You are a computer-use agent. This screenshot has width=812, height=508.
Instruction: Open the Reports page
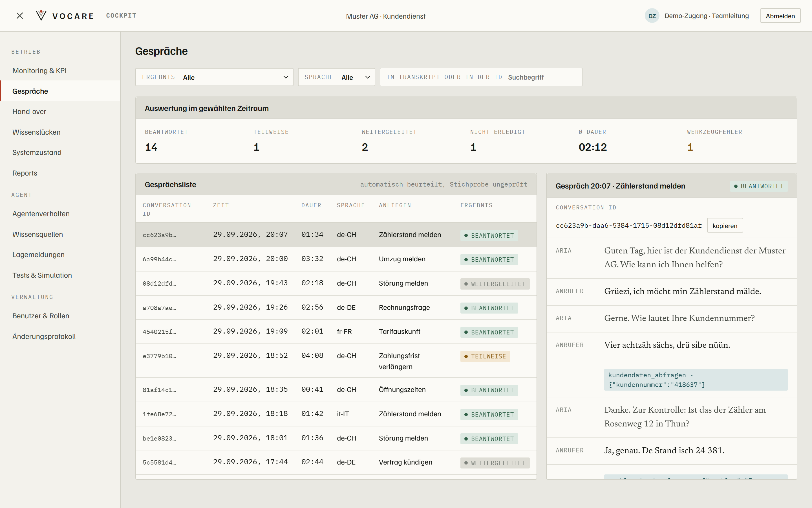point(60,173)
